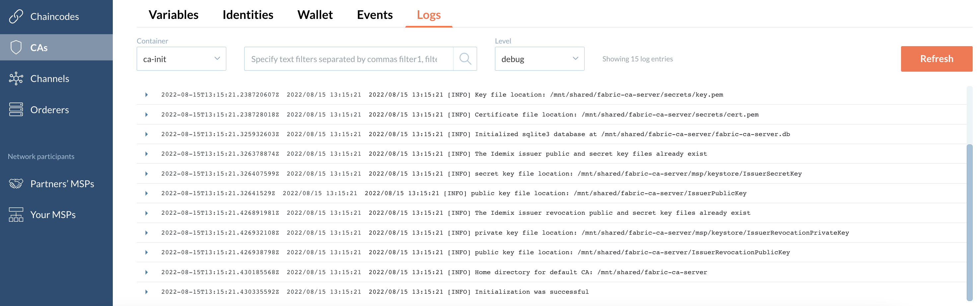Navigate to Orderers
Viewport: 980px width, 306px height.
[49, 110]
